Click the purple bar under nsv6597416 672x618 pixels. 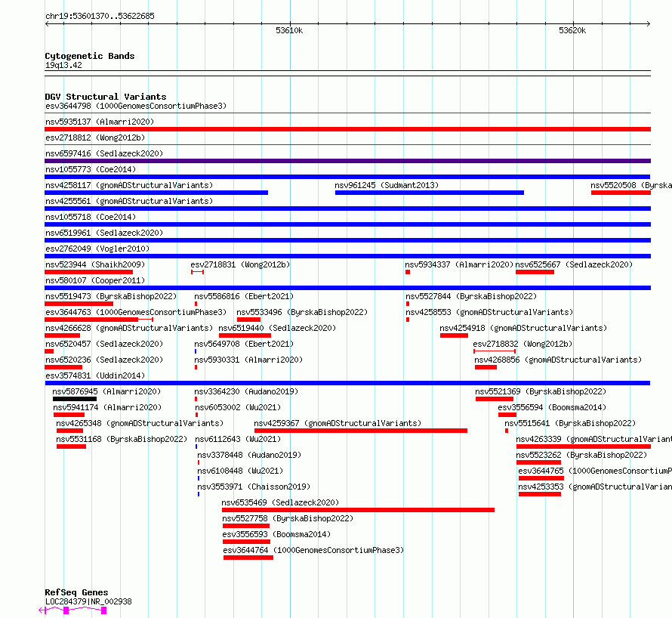[x=347, y=161]
